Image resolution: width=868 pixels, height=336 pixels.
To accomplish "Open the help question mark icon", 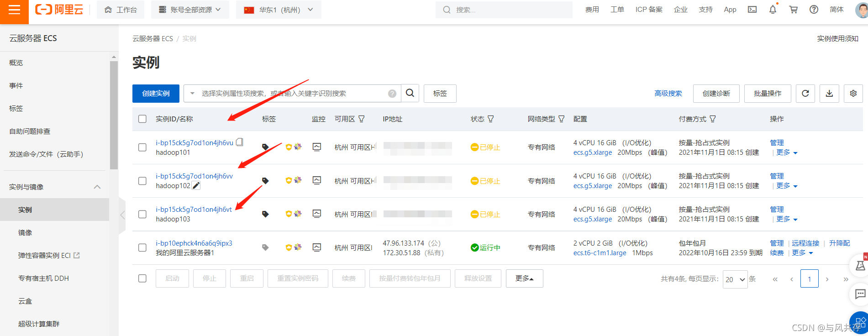I will 814,10.
